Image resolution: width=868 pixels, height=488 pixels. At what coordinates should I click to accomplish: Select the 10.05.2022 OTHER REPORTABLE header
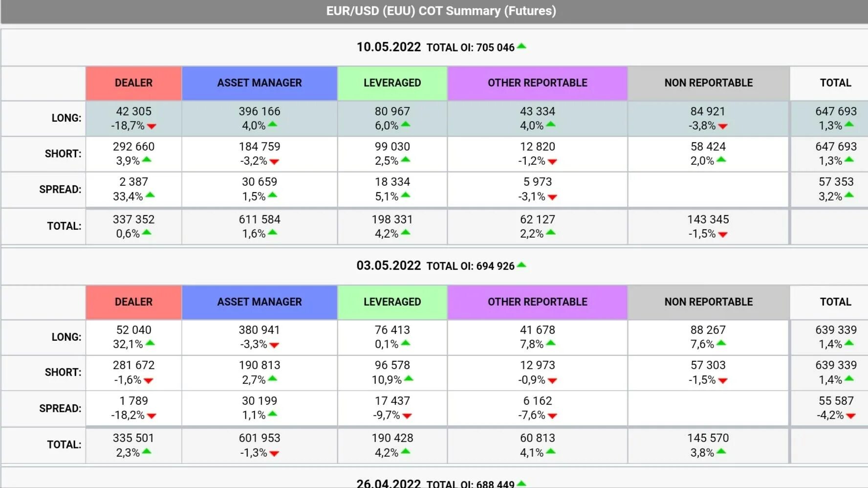tap(538, 83)
